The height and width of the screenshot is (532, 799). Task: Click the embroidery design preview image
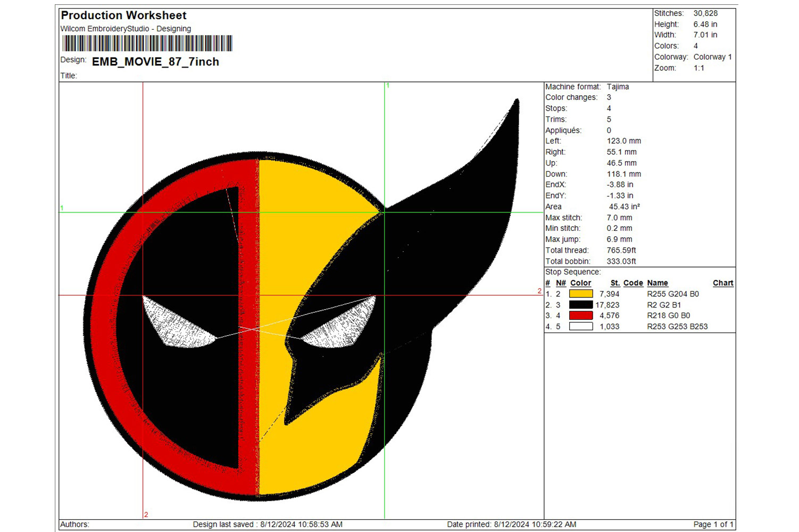[302, 301]
